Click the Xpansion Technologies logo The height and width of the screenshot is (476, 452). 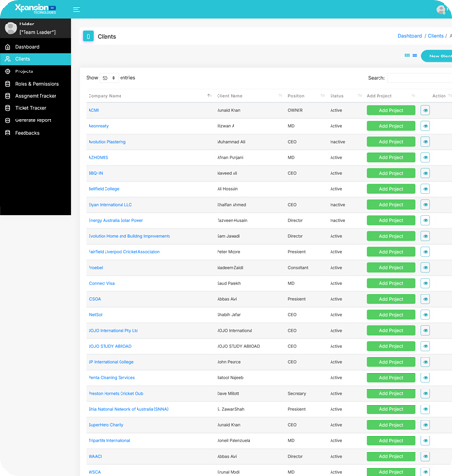click(35, 8)
